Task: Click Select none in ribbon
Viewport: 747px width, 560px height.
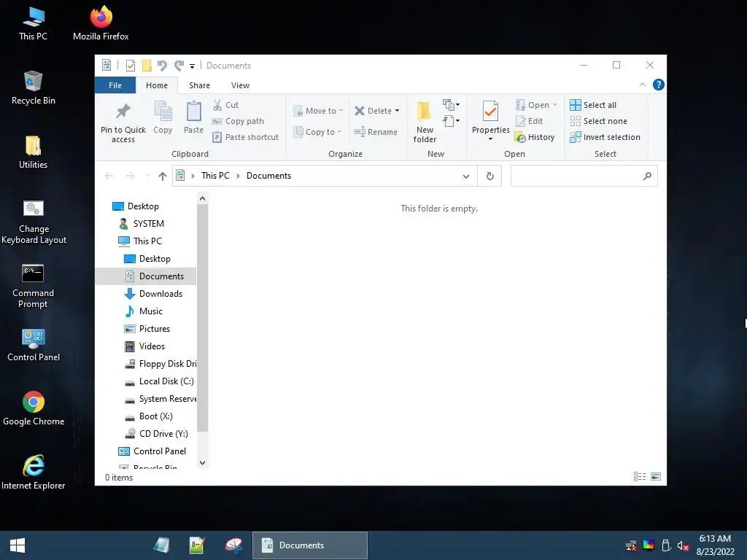Action: [599, 121]
